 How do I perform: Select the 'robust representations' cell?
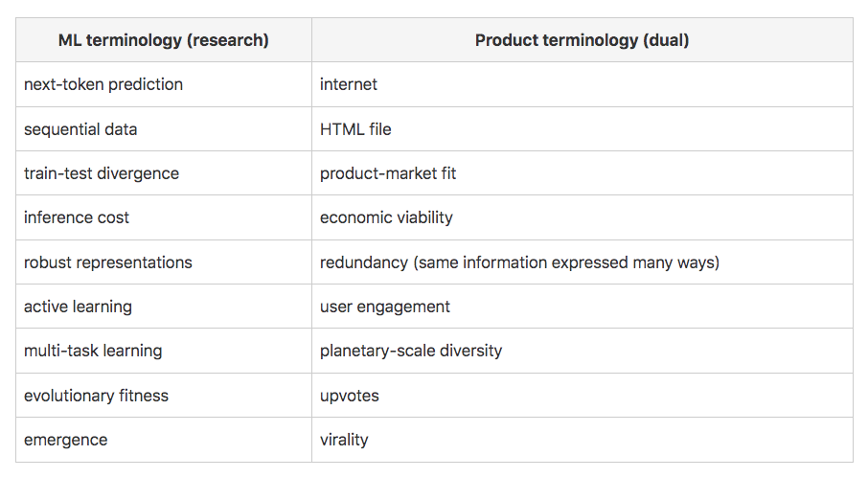108,262
